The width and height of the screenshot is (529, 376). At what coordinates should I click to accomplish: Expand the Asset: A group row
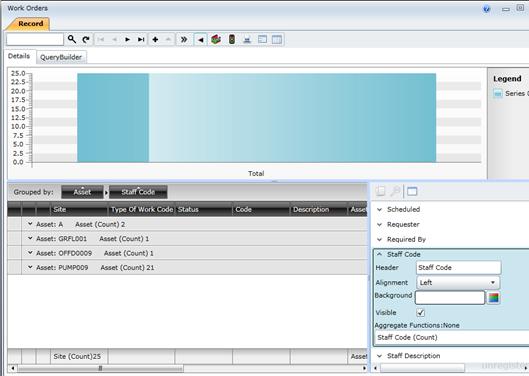(30, 224)
